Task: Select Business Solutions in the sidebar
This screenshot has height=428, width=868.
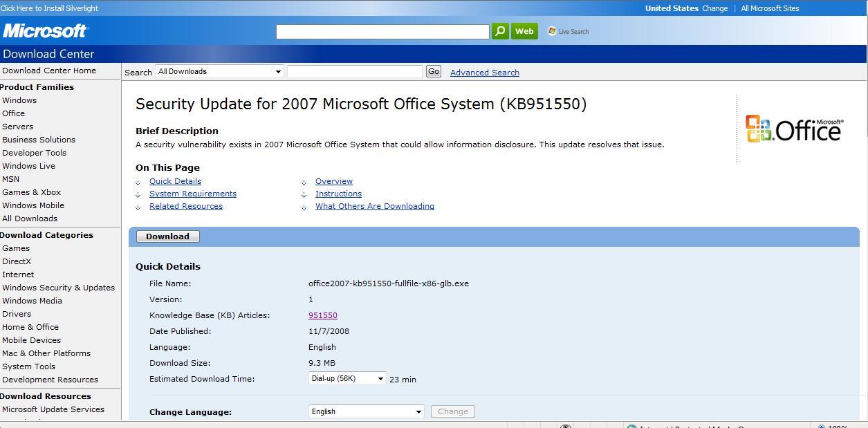Action: 39,140
